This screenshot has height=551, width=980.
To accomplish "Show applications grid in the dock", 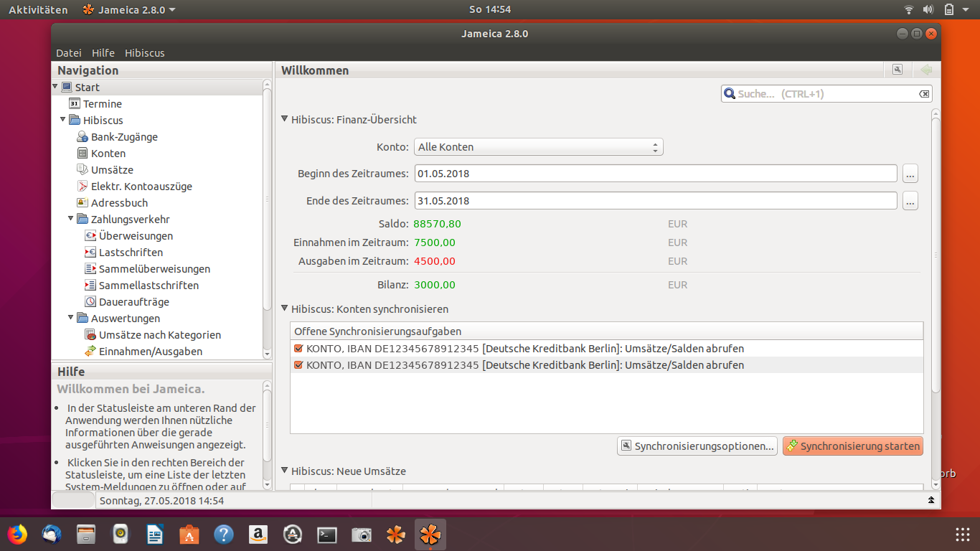I will 963,534.
